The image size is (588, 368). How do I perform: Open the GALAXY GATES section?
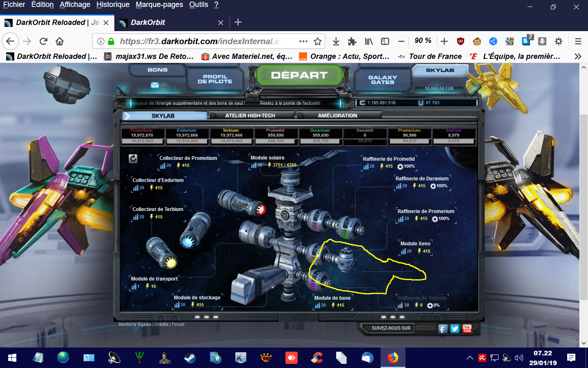[383, 79]
